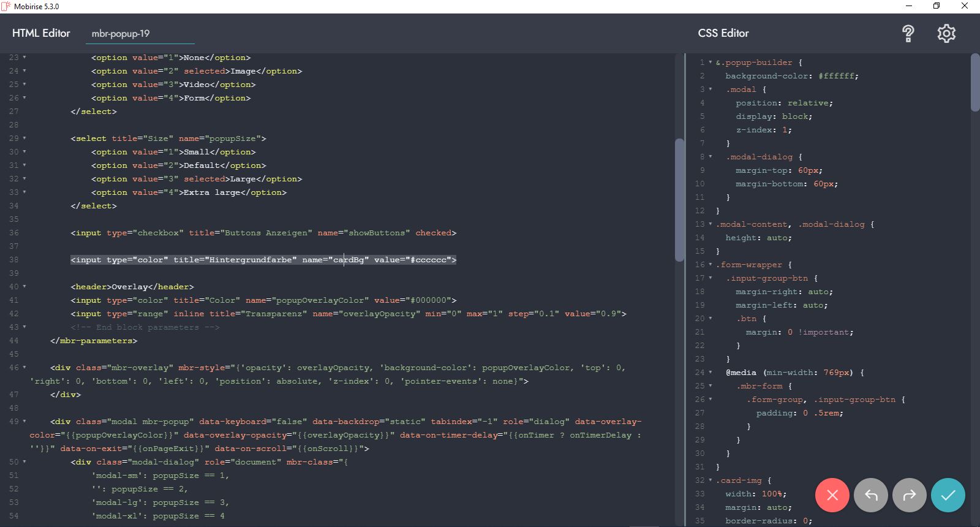Select the mbr-popup-19 tab
The height and width of the screenshot is (527, 980).
point(121,34)
